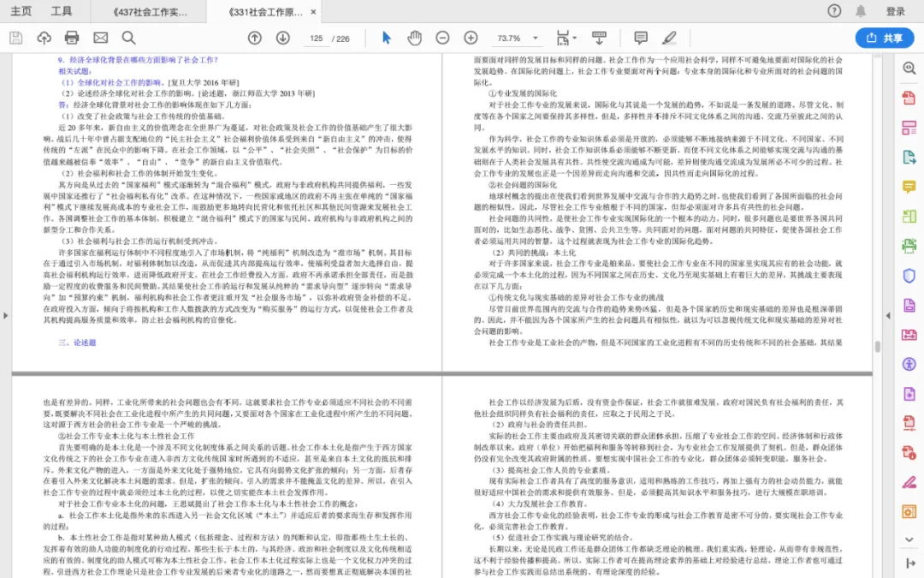Click the blue question 9 heading text
924x578 pixels.
138,60
